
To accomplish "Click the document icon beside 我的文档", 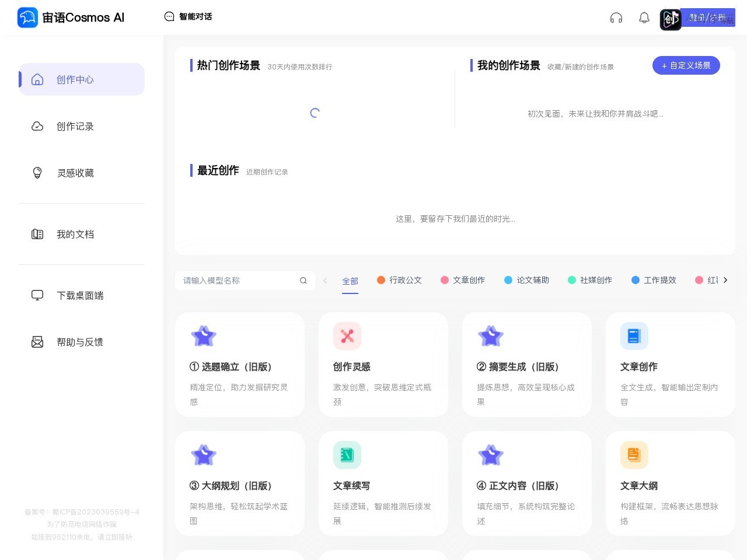I will 37,234.
